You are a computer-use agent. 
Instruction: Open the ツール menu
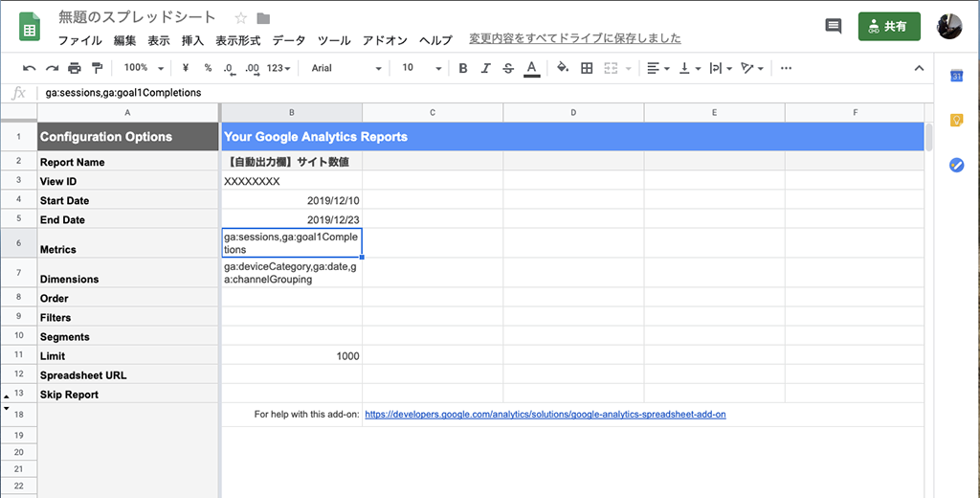pos(334,40)
